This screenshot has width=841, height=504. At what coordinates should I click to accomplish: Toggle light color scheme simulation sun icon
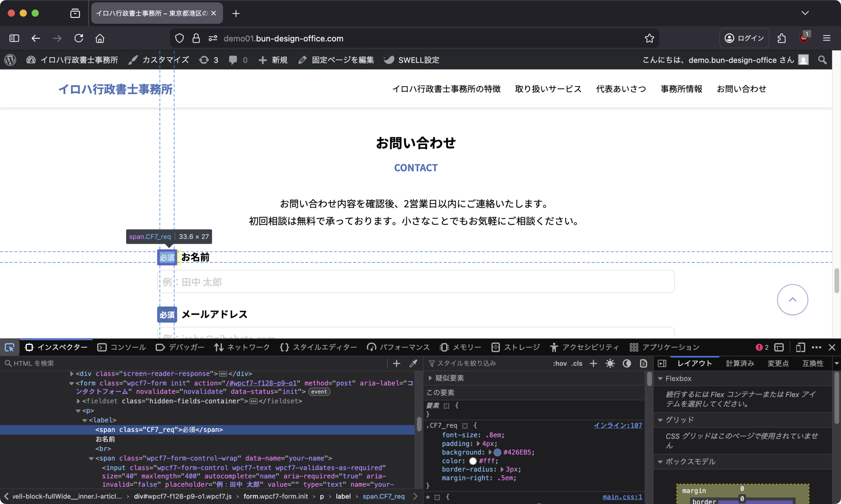click(x=610, y=363)
